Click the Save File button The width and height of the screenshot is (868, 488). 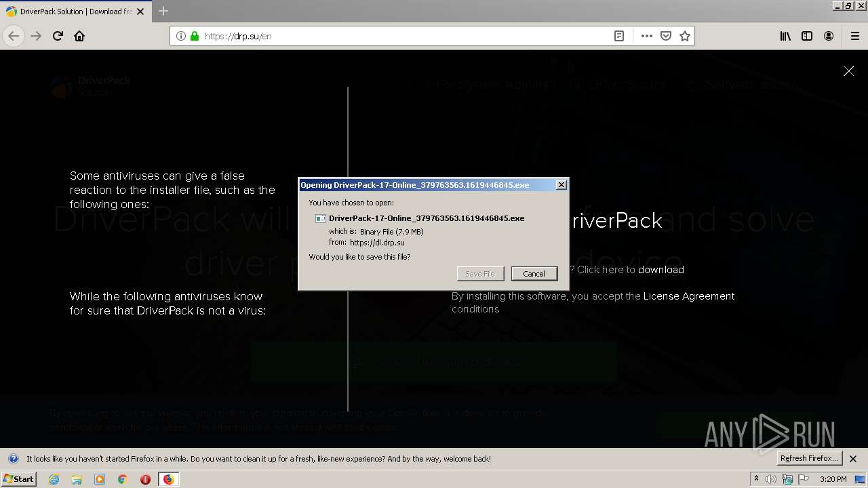[480, 274]
